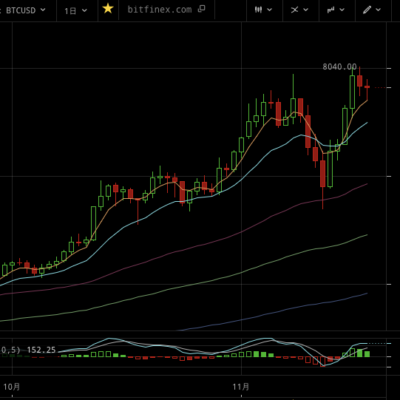Click the chart compare icon

(x=331, y=10)
